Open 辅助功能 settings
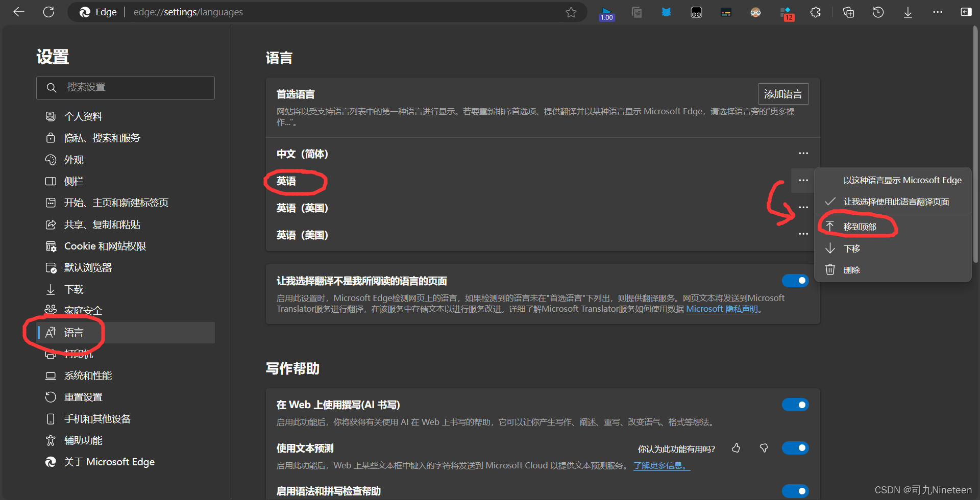The image size is (980, 500). tap(126, 441)
